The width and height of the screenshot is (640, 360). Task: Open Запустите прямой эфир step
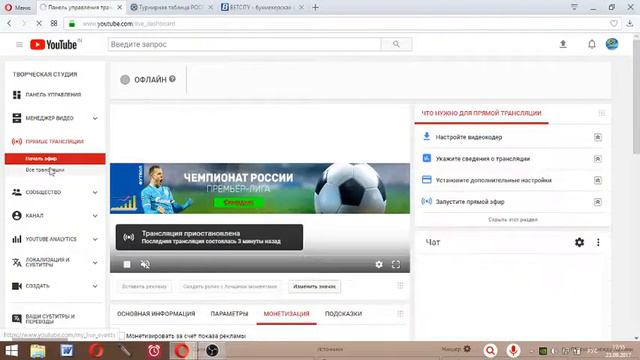(470, 202)
